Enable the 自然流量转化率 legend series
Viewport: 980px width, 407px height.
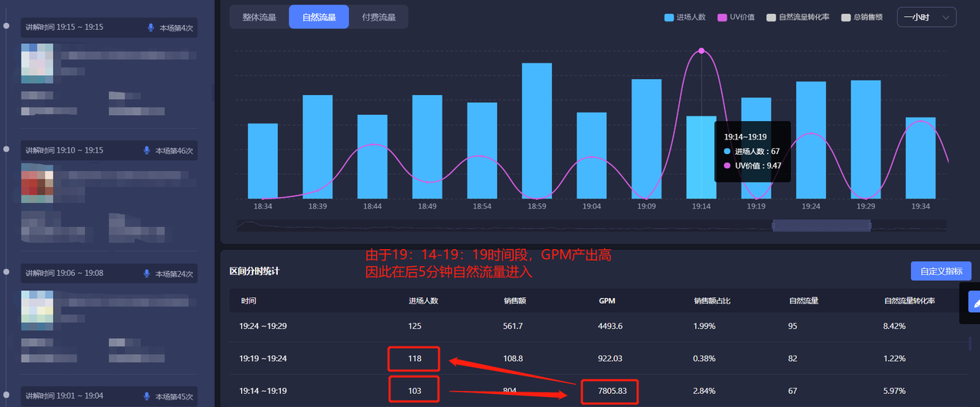tap(798, 17)
